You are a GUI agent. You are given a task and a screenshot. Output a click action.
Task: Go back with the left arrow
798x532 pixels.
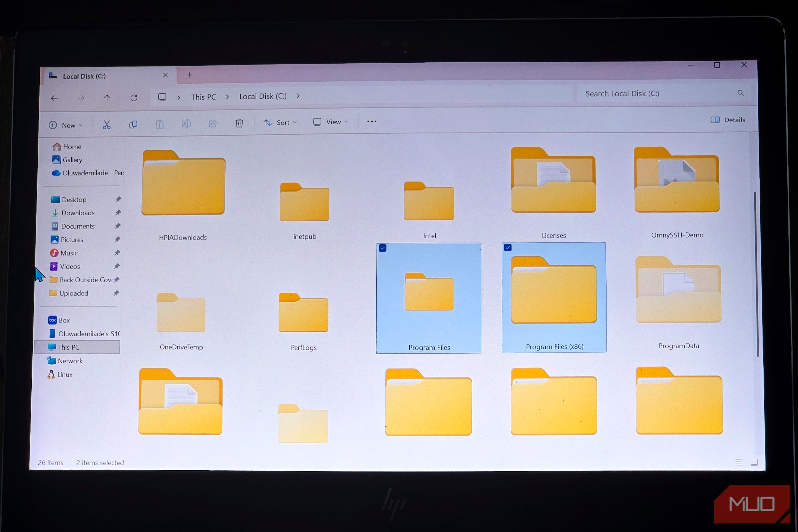[54, 98]
